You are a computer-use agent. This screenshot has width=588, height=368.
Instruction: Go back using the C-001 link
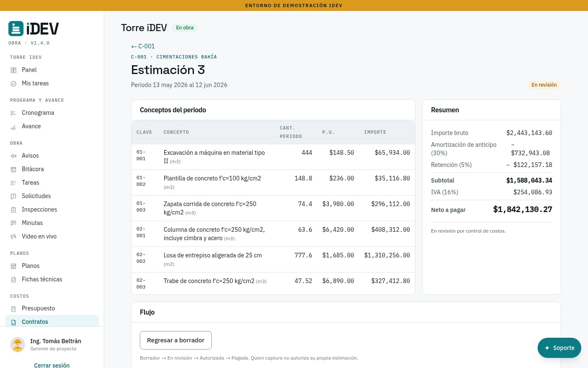(143, 46)
